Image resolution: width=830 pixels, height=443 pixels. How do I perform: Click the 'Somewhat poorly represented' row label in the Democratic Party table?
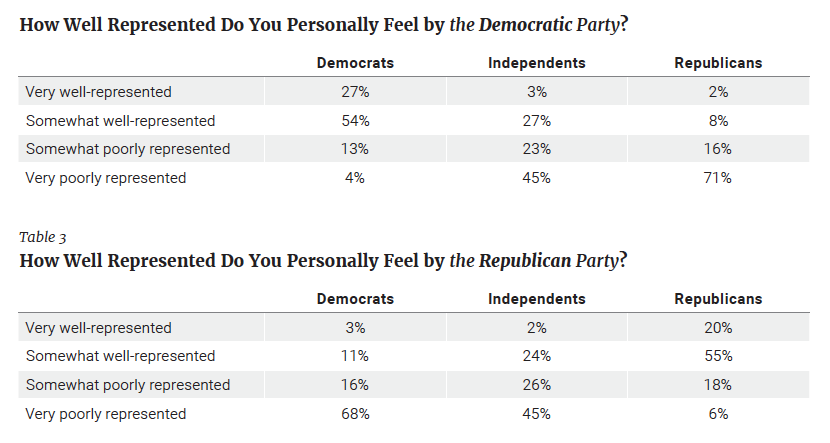coord(128,149)
